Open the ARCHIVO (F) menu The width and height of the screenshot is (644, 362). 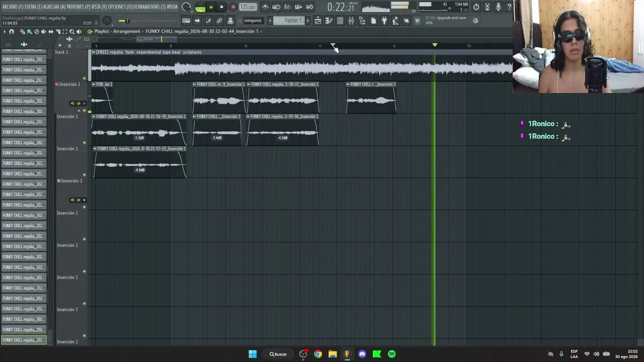13,7
